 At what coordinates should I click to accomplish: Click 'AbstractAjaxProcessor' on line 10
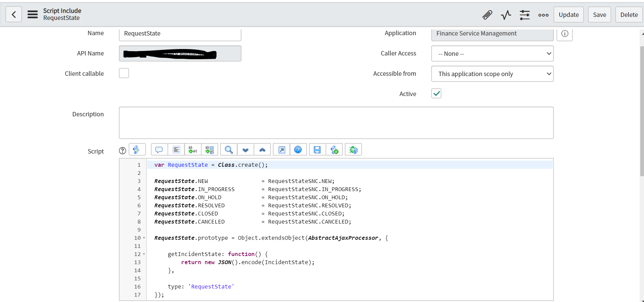click(x=343, y=238)
